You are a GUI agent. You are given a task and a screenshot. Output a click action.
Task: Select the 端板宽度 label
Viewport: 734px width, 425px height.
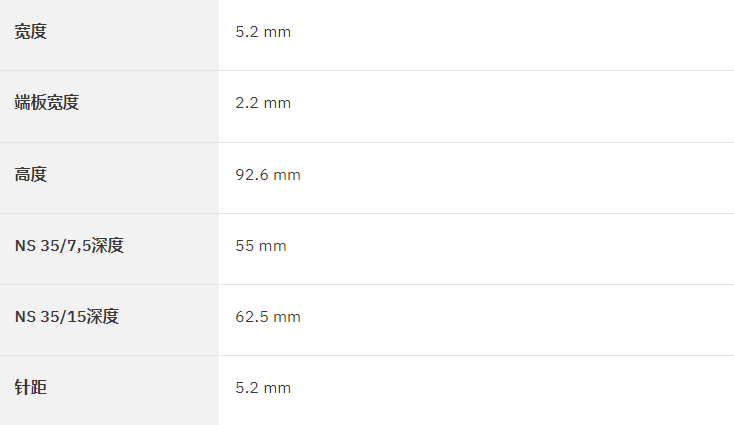[x=47, y=103]
